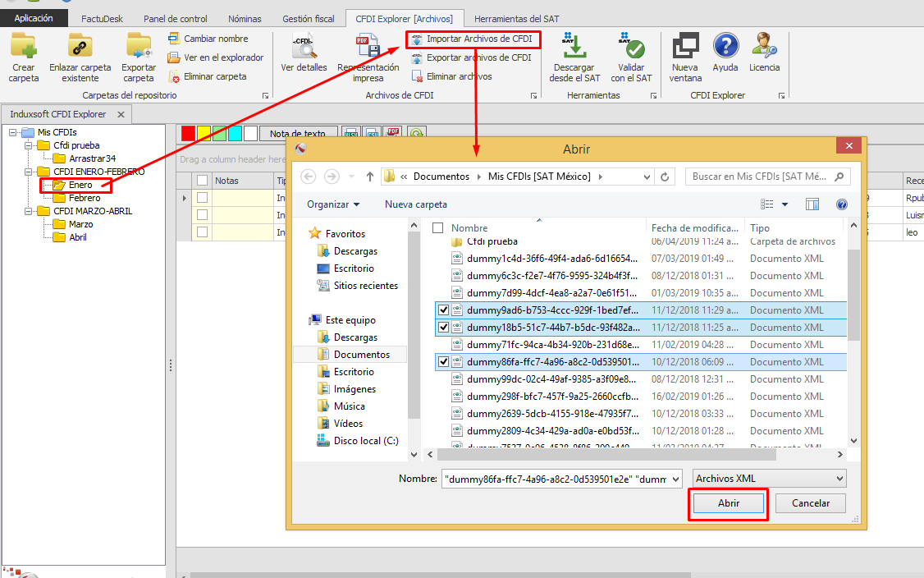Click Nota de texto button

pyautogui.click(x=298, y=133)
